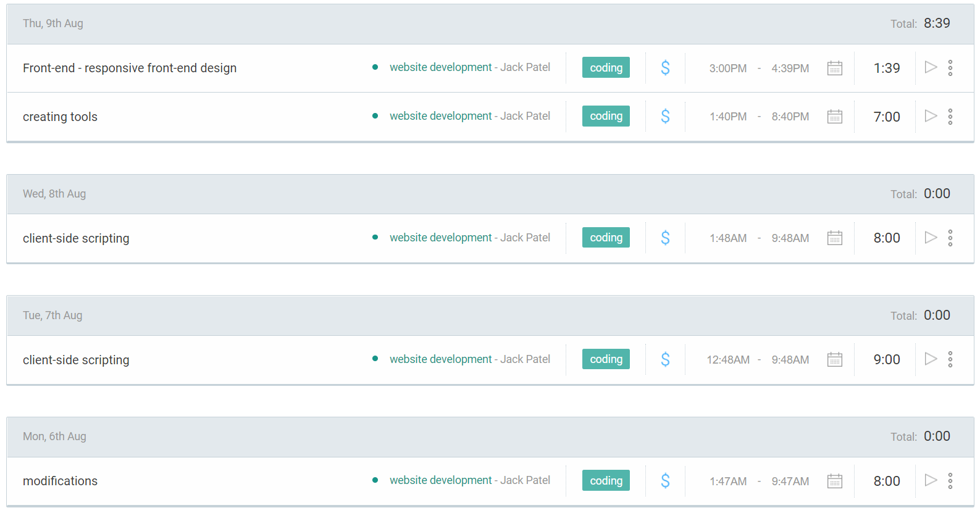980x513 pixels.
Task: Click the 1:39 duration of Front-end entry
Action: click(x=886, y=68)
